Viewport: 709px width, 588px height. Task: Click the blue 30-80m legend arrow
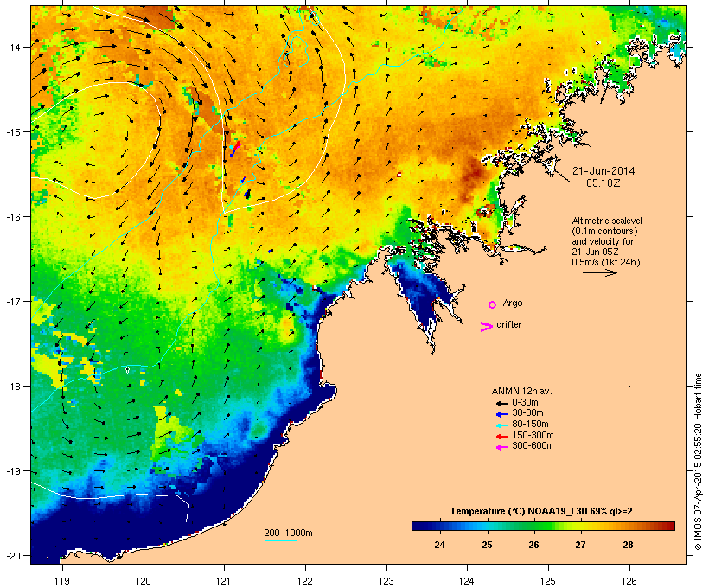coord(501,414)
